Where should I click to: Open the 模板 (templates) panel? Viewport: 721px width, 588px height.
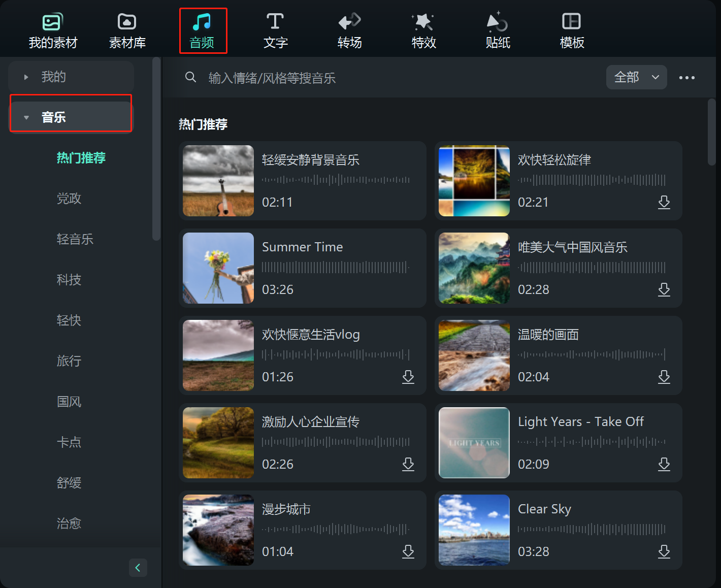572,29
